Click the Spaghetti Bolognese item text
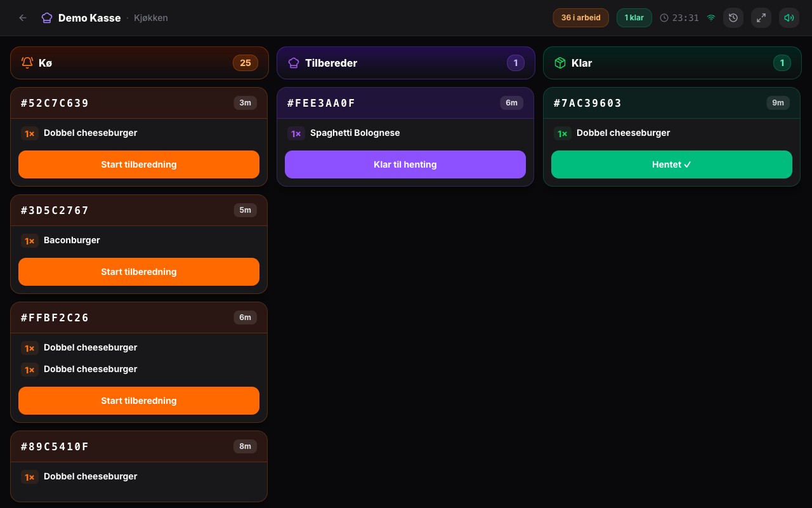The height and width of the screenshot is (508, 812). pyautogui.click(x=355, y=133)
